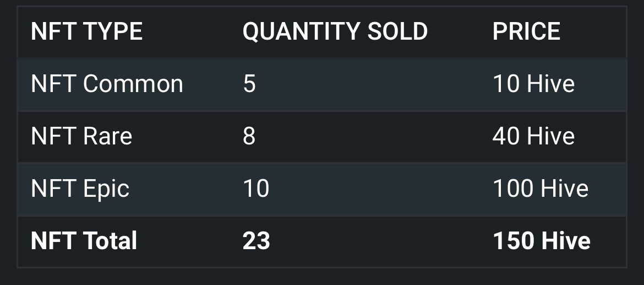Click total quantity value 23
The height and width of the screenshot is (285, 644).
click(256, 241)
